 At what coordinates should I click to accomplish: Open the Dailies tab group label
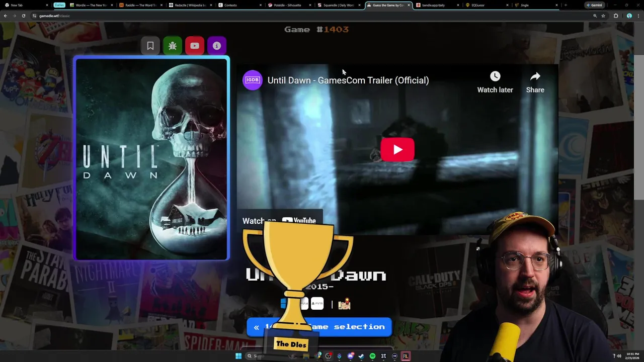tap(59, 5)
